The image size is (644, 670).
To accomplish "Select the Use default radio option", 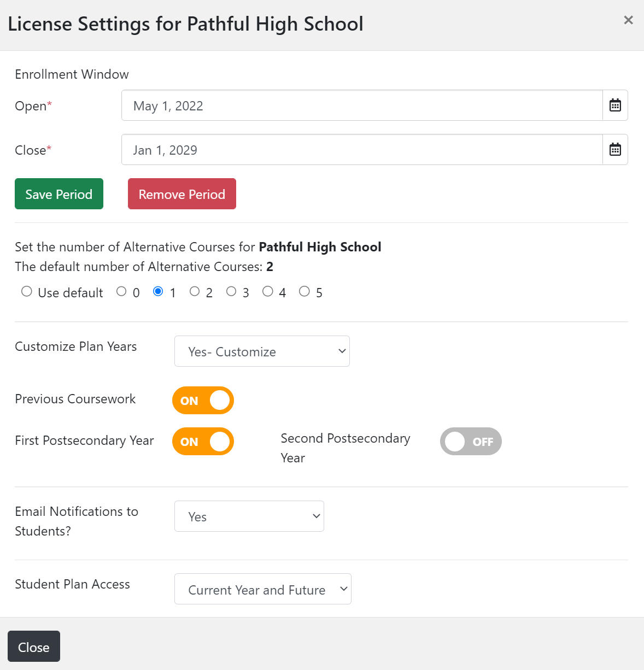I will tap(26, 291).
